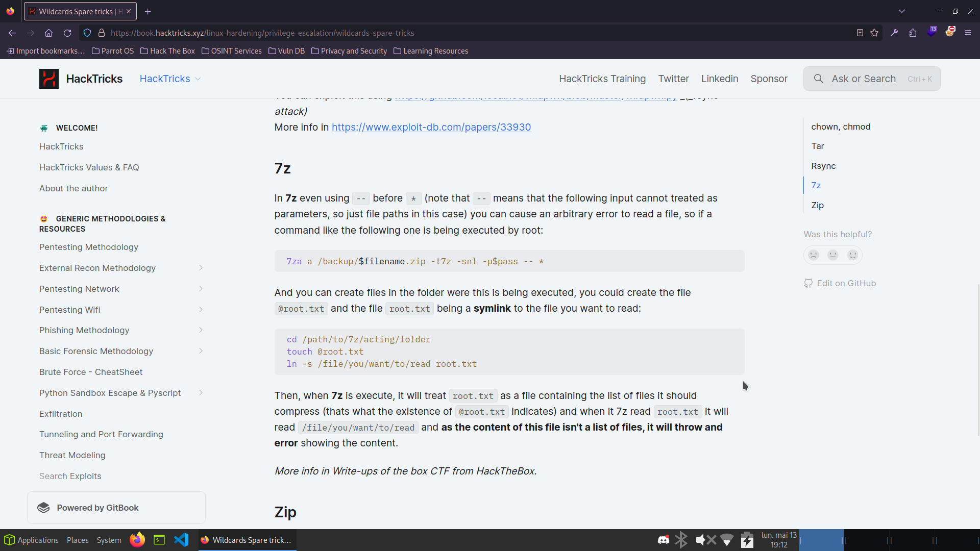Expand the Pentesting Network sidebar section
This screenshot has height=551, width=980.
201,289
